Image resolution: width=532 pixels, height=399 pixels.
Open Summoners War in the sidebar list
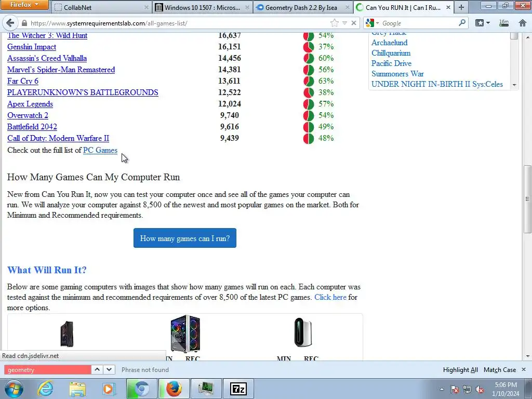397,74
